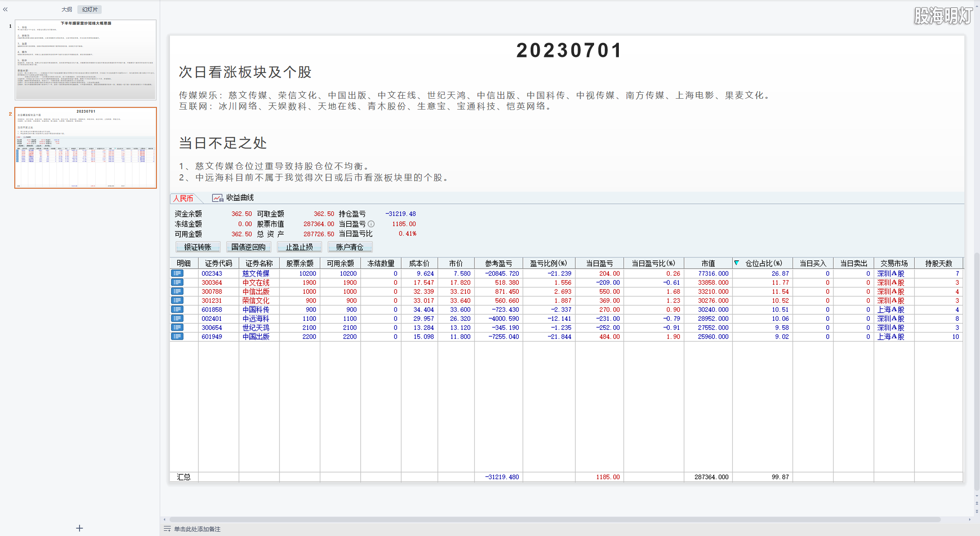The height and width of the screenshot is (536, 980).
Task: Click the 成本价 column header
Action: [419, 263]
